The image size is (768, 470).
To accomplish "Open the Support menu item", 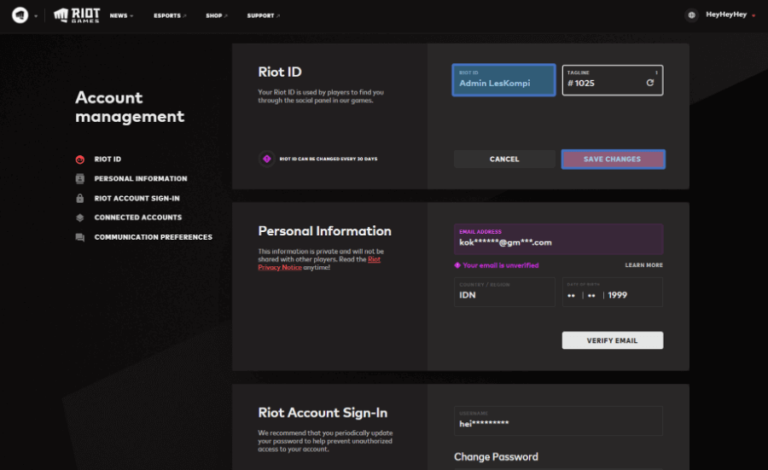I will click(264, 16).
